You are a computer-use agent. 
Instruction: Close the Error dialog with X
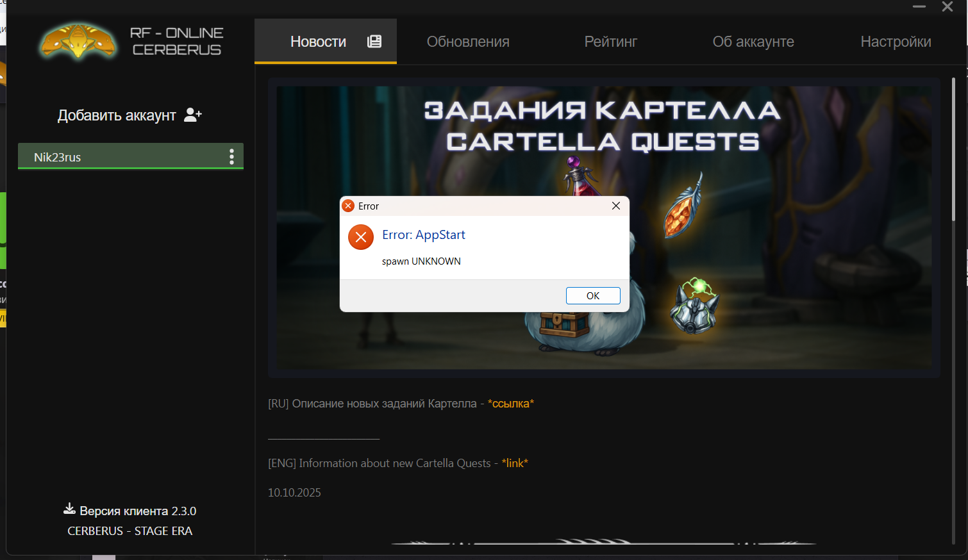615,206
